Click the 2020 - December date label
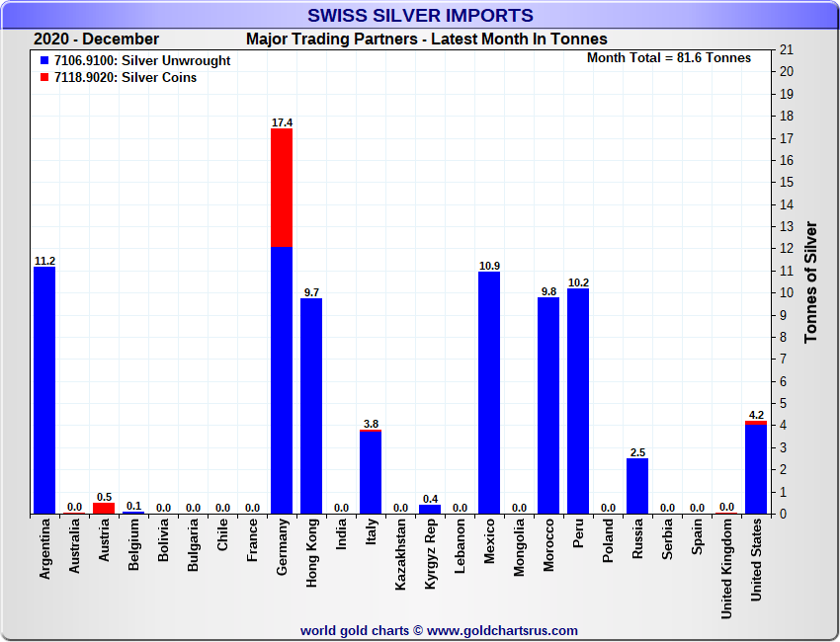 tap(97, 40)
